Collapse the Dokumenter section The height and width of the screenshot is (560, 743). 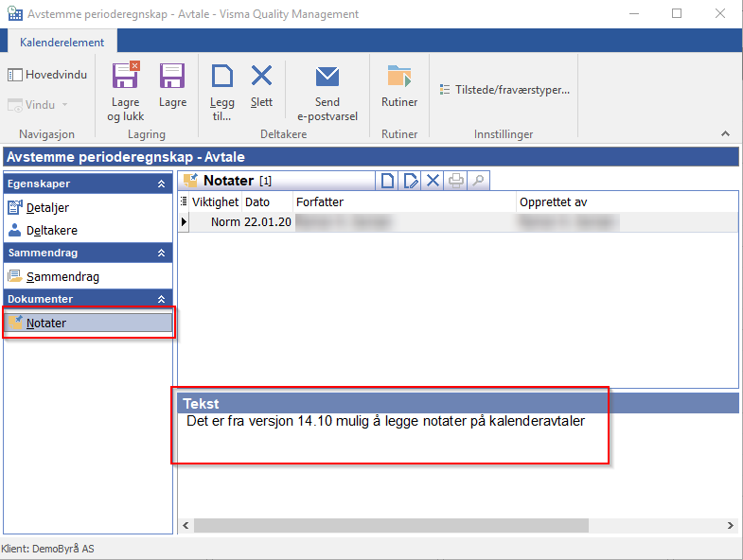pyautogui.click(x=161, y=299)
